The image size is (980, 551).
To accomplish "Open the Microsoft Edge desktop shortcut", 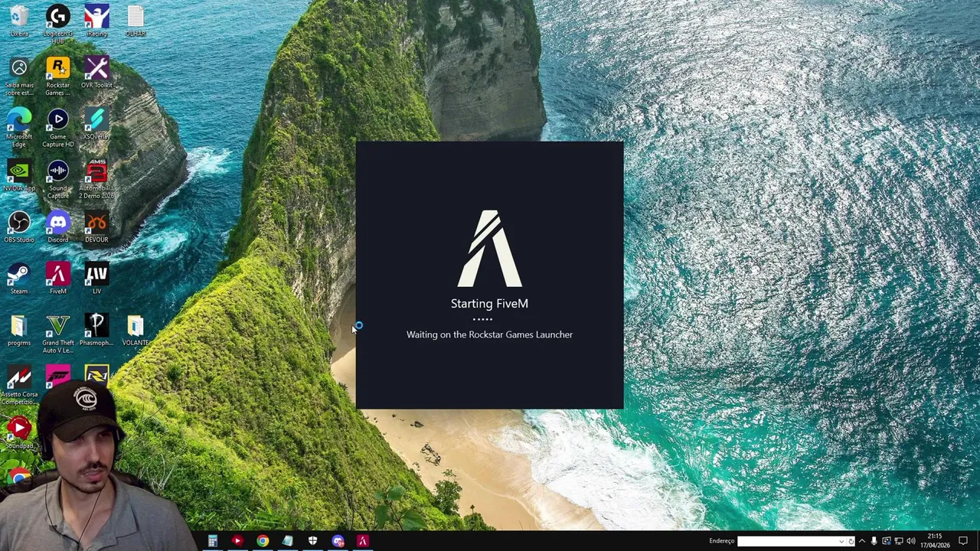I will click(19, 128).
